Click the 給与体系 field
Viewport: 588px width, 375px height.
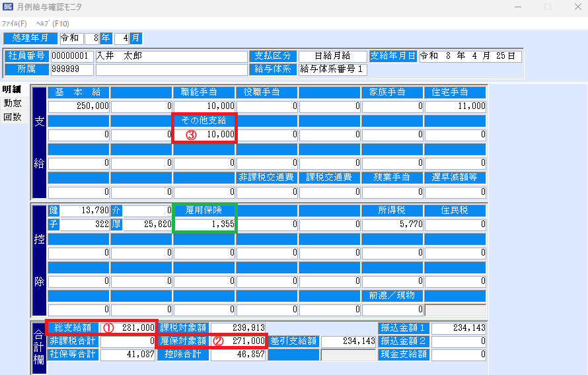coord(332,69)
